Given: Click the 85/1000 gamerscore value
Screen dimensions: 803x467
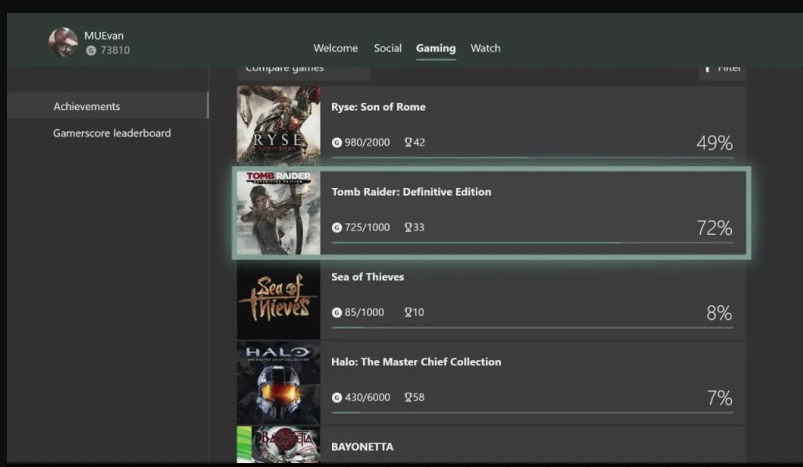Looking at the screenshot, I should [x=364, y=312].
